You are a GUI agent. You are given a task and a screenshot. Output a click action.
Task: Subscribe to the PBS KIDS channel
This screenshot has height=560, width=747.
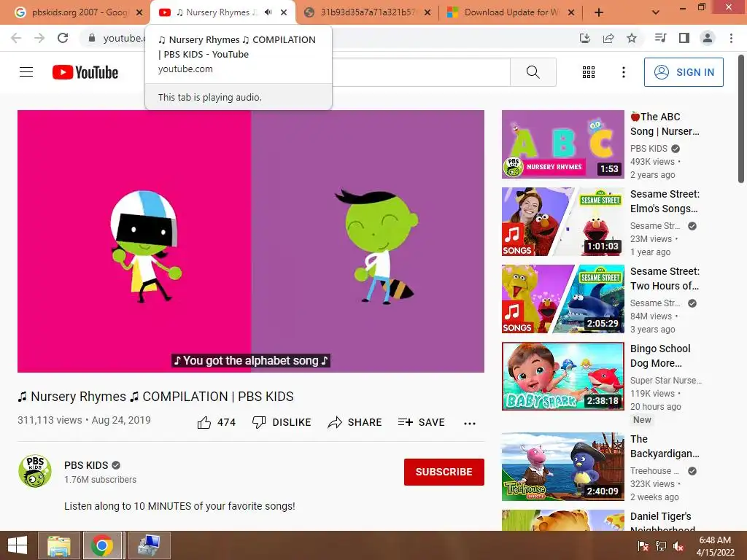444,472
